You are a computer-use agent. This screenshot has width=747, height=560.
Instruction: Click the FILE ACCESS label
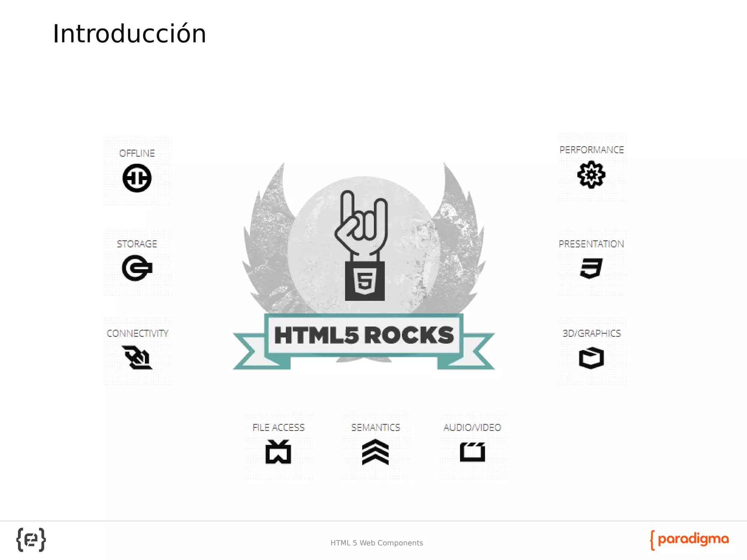point(279,427)
